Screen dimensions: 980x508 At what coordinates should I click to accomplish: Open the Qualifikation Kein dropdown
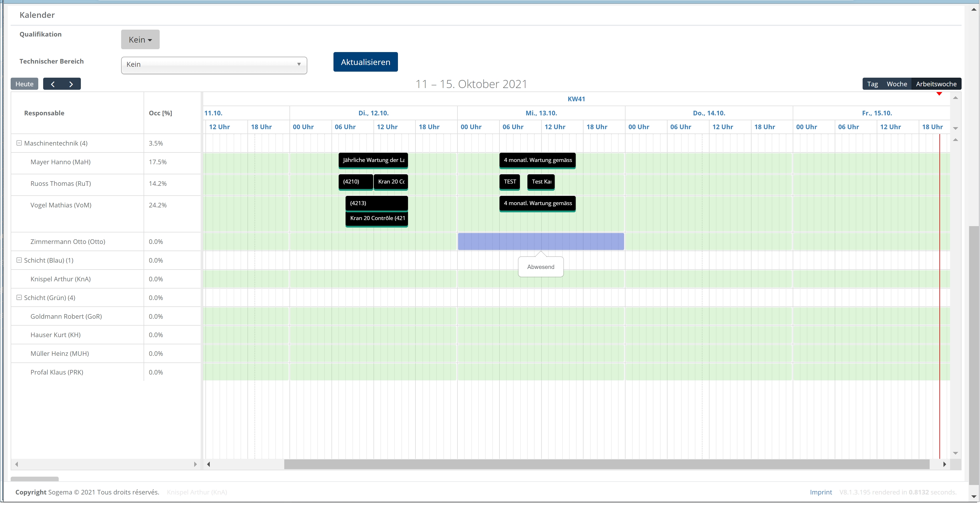coord(140,39)
